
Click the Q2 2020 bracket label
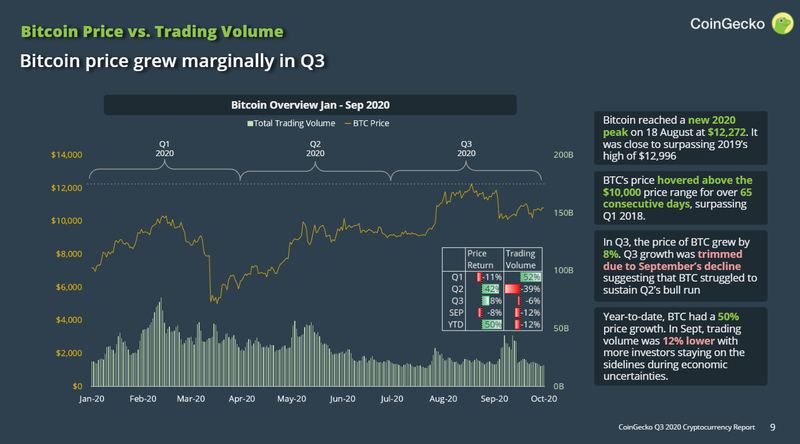tap(315, 149)
